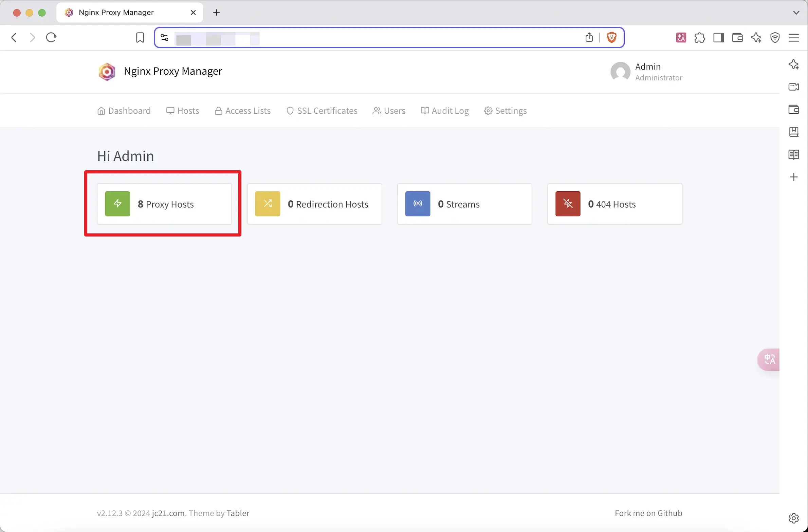Open Leo AI sparkle icon in toolbar
The height and width of the screenshot is (532, 808).
point(756,37)
